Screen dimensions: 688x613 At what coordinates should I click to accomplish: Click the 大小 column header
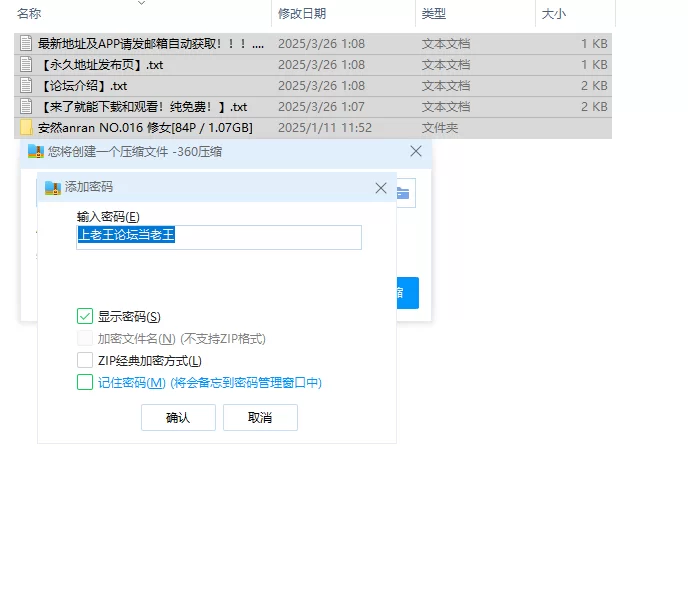coord(553,14)
